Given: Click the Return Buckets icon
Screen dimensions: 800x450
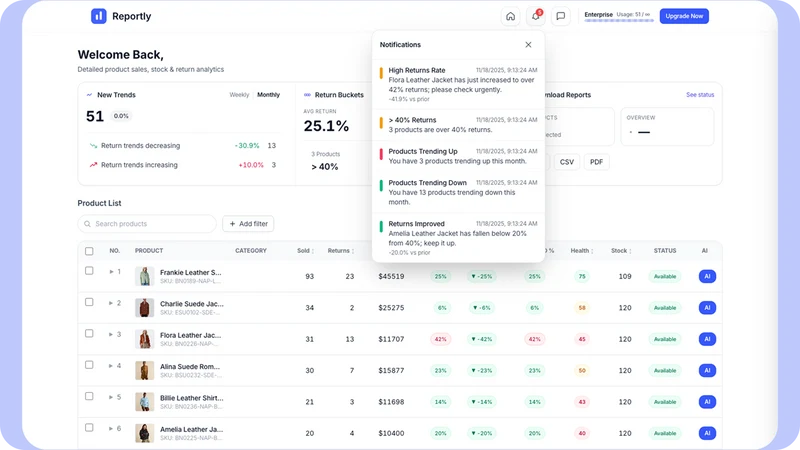Looking at the screenshot, I should (x=307, y=95).
